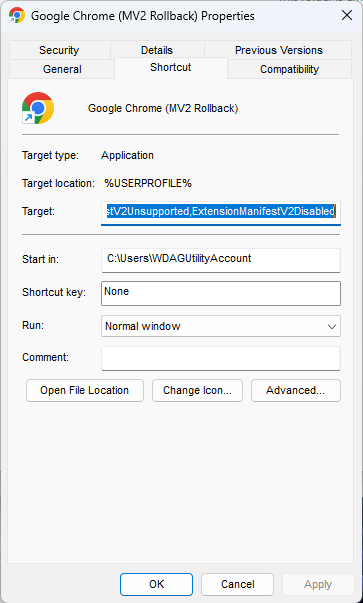Open the Run window mode dropdown
Viewport: 363px width, 603px height.
tap(221, 326)
